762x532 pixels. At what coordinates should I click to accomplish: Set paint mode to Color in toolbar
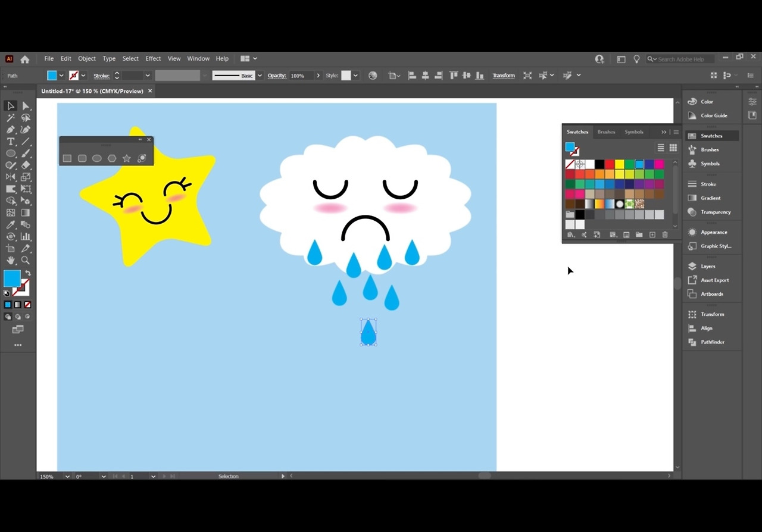click(x=8, y=305)
